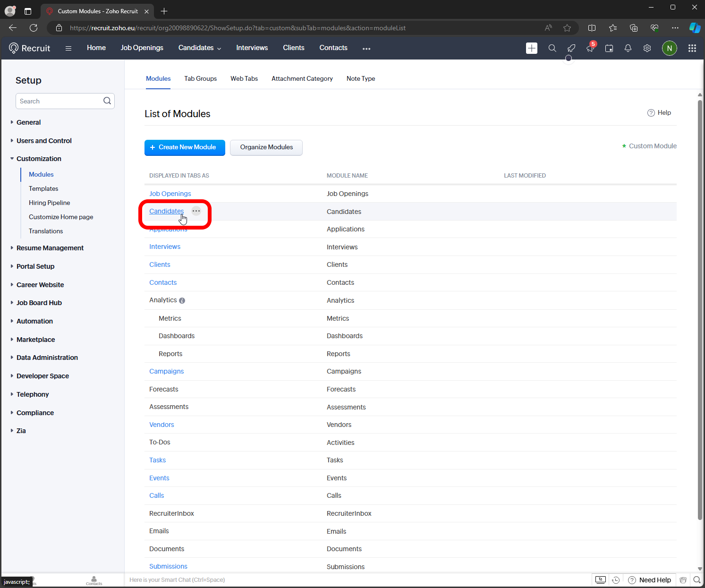Go back in the browser
705x588 pixels.
coord(13,28)
